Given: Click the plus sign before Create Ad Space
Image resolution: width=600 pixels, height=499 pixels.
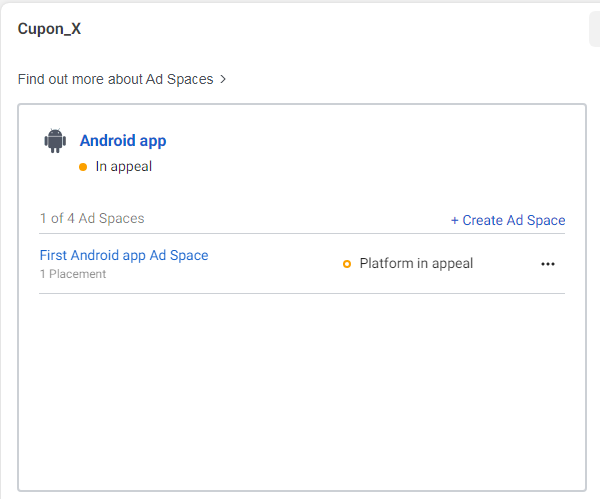Looking at the screenshot, I should 455,220.
